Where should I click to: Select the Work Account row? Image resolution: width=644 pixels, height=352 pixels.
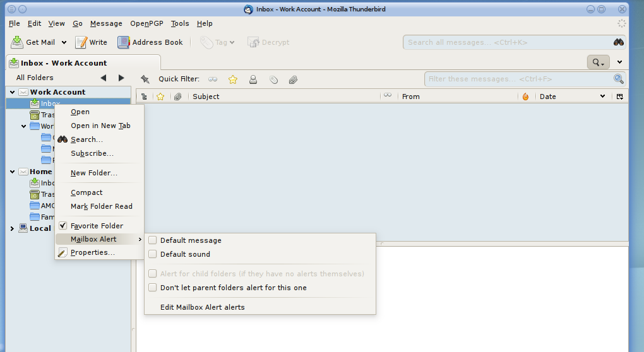point(68,92)
